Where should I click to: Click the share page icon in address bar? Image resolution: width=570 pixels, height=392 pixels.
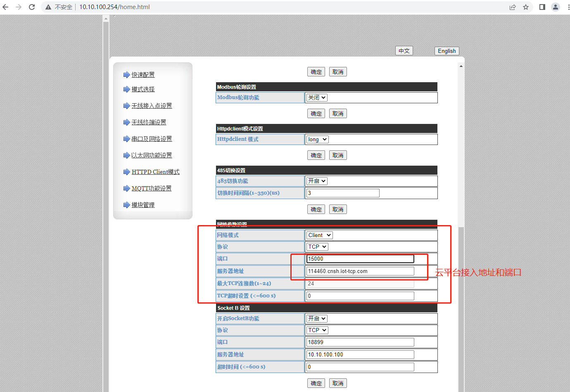[513, 7]
